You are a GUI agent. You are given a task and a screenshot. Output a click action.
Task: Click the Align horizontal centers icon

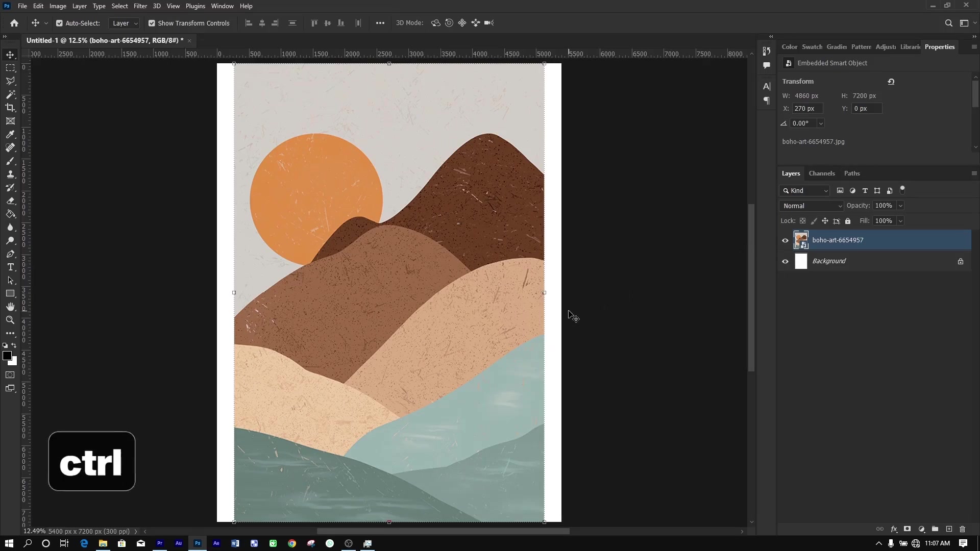261,23
